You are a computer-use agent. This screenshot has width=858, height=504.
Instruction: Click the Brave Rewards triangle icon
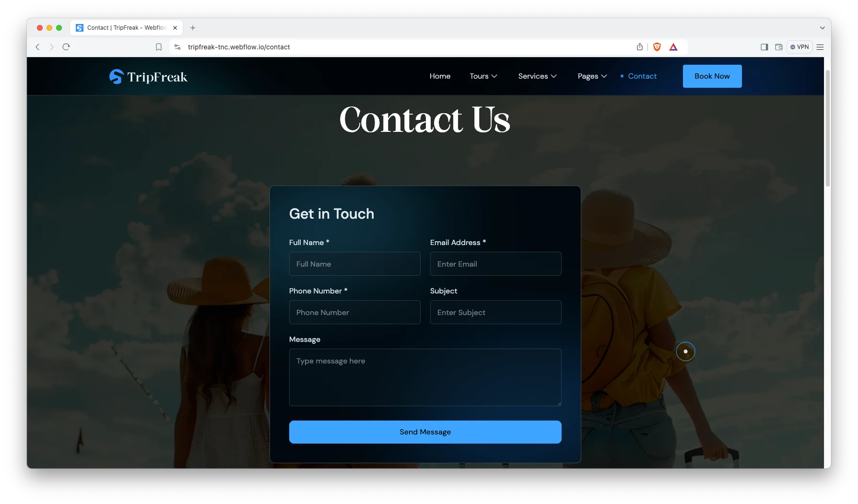(673, 47)
